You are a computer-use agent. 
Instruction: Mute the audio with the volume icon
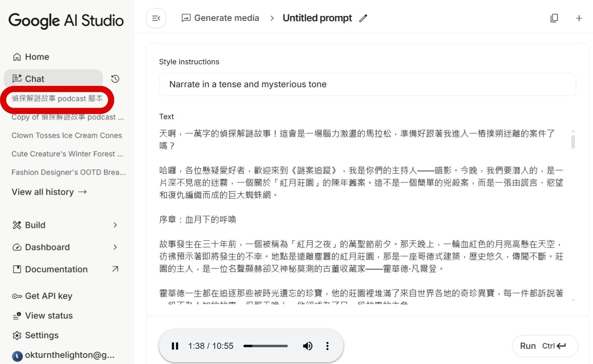tap(308, 346)
